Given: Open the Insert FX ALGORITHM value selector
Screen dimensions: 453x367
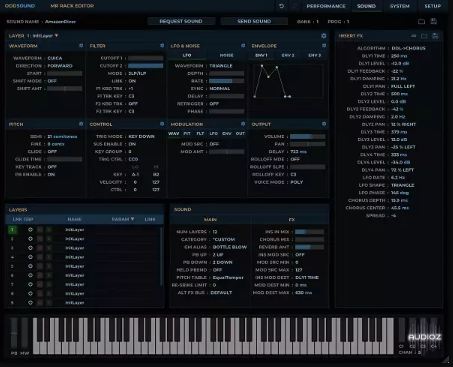Looking at the screenshot, I should tap(409, 48).
